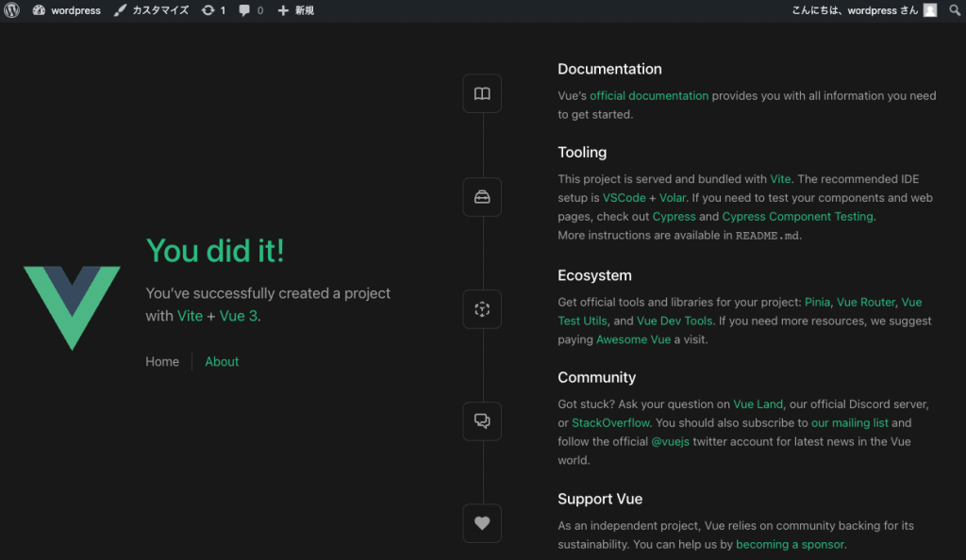Click the Vue logo
Image resolution: width=966 pixels, height=560 pixels.
[x=72, y=307]
